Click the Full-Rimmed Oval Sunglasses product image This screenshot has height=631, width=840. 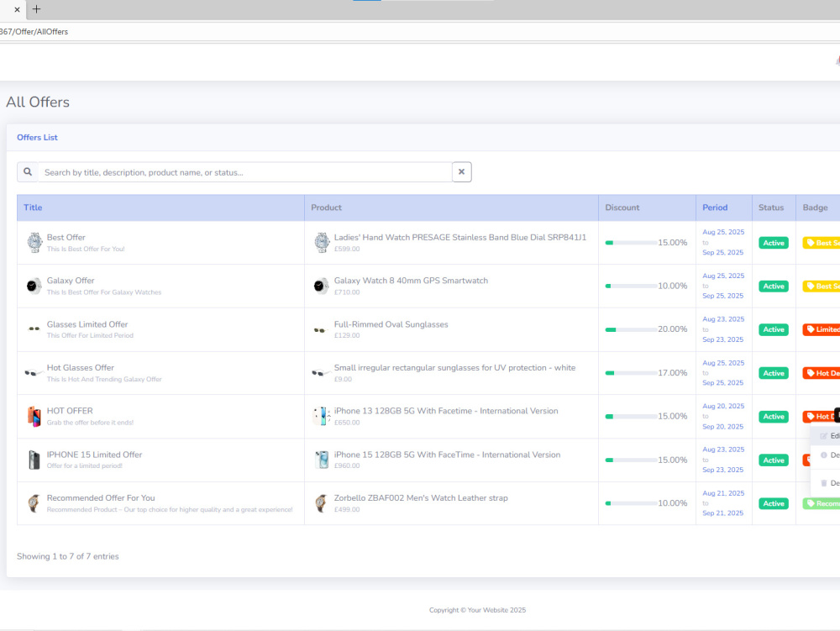(320, 330)
